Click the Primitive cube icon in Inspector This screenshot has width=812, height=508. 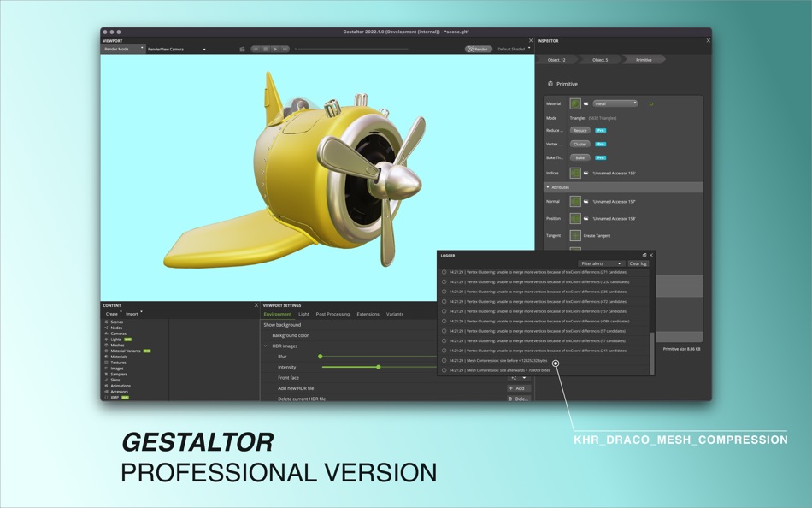click(550, 84)
